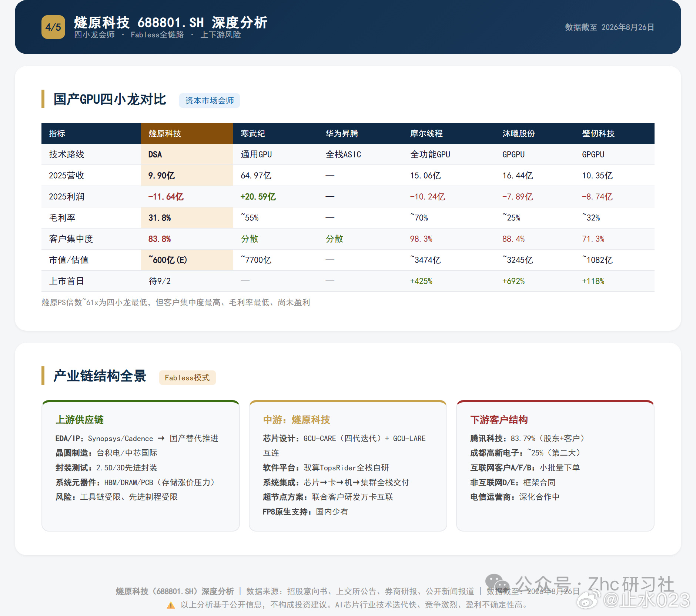696x616 pixels.
Task: Click the 国产GPU四小龙对比 section heading
Action: pos(110,99)
